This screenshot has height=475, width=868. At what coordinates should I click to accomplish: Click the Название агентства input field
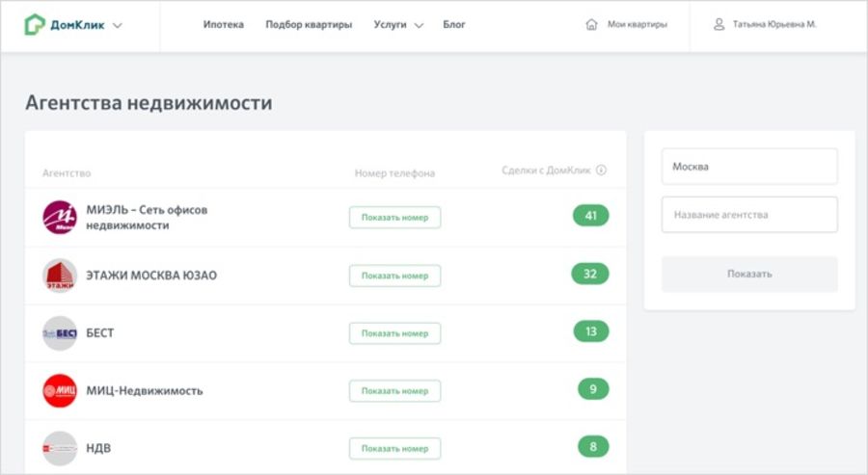(749, 215)
